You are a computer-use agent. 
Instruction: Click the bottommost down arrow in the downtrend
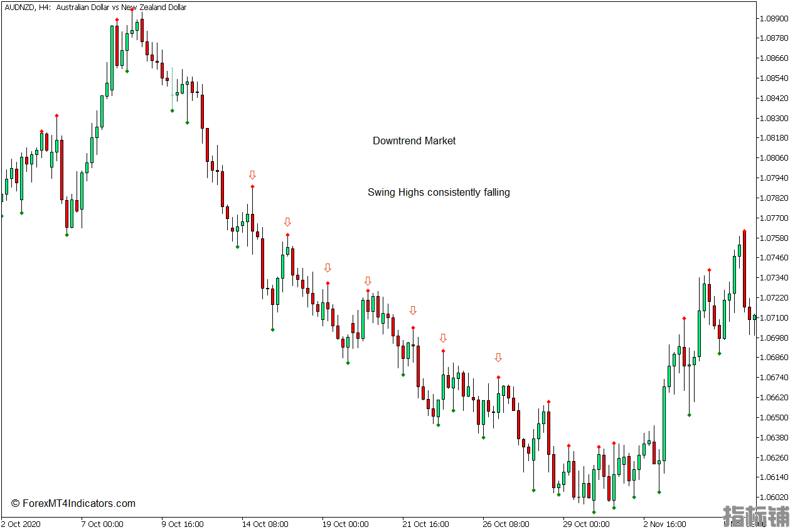pyautogui.click(x=498, y=358)
